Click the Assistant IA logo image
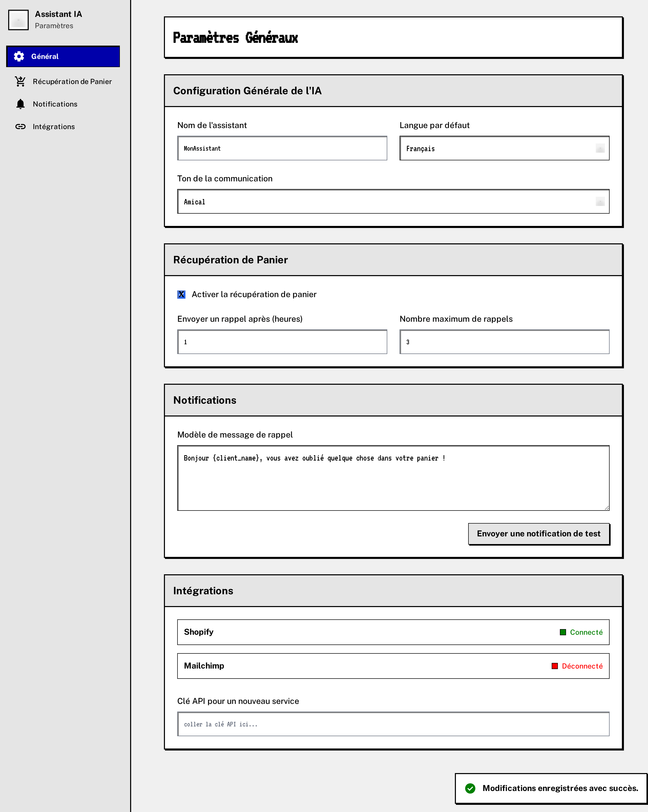Image resolution: width=648 pixels, height=812 pixels. click(18, 19)
